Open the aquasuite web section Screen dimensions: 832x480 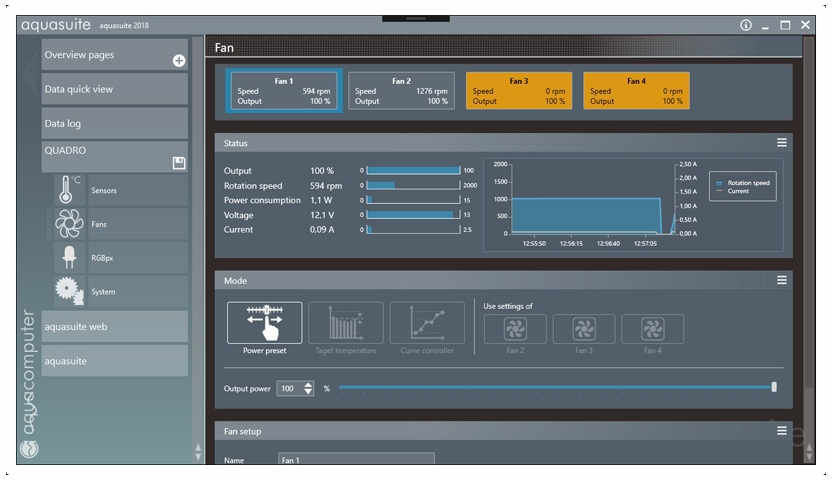[114, 326]
